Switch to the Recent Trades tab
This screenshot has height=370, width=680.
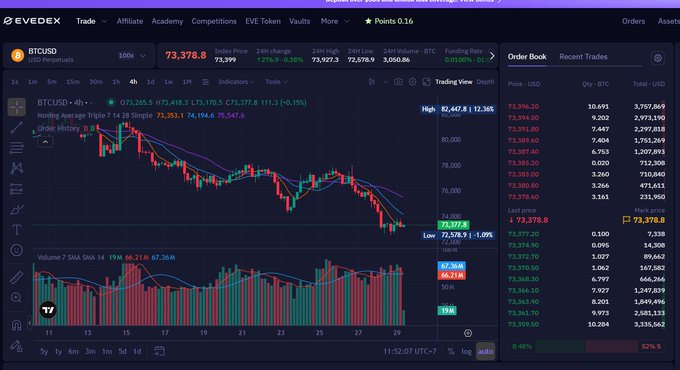tap(583, 56)
